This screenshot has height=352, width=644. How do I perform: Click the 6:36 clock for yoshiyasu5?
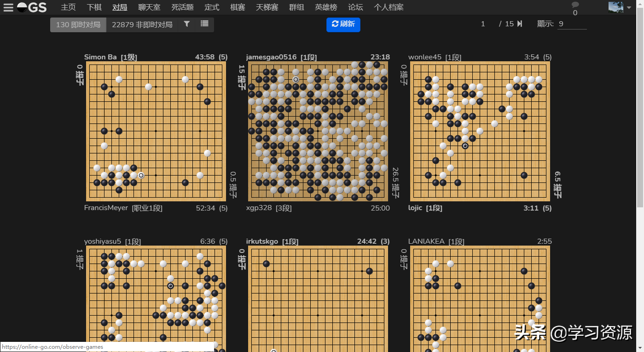208,241
